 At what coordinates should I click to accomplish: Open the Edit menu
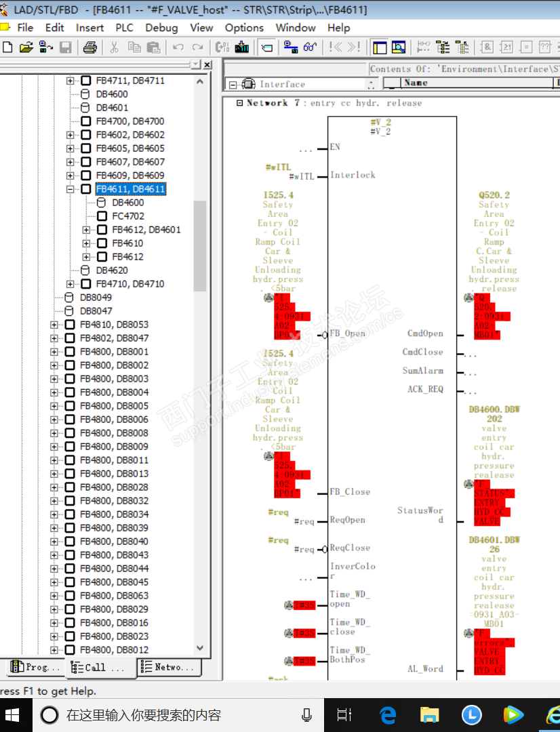coord(55,28)
